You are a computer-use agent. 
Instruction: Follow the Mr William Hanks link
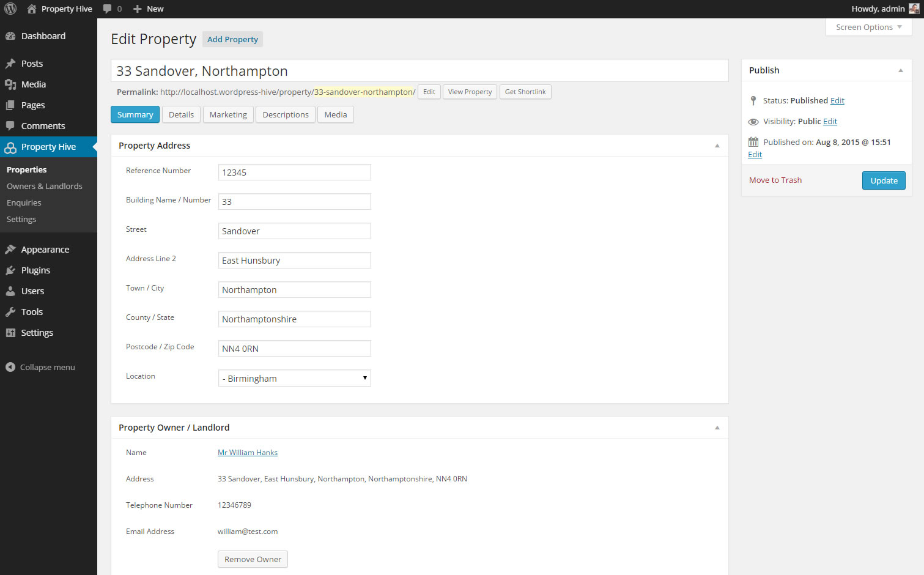pyautogui.click(x=248, y=453)
